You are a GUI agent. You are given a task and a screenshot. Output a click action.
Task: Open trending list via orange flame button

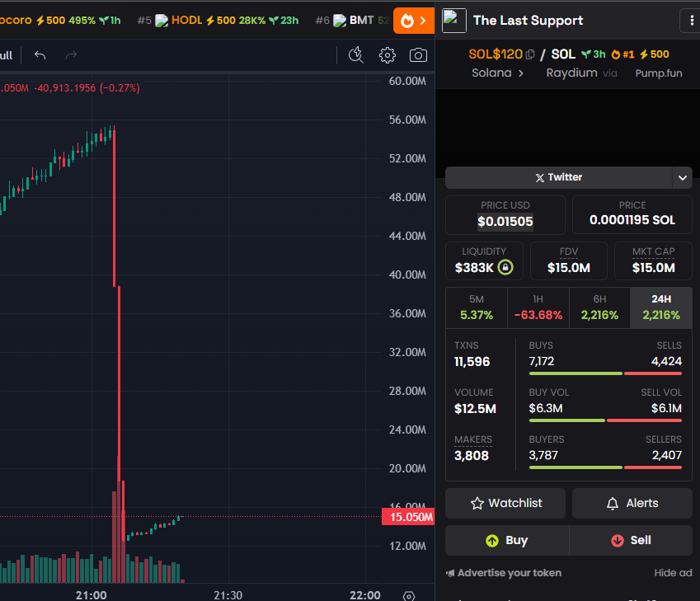413,21
